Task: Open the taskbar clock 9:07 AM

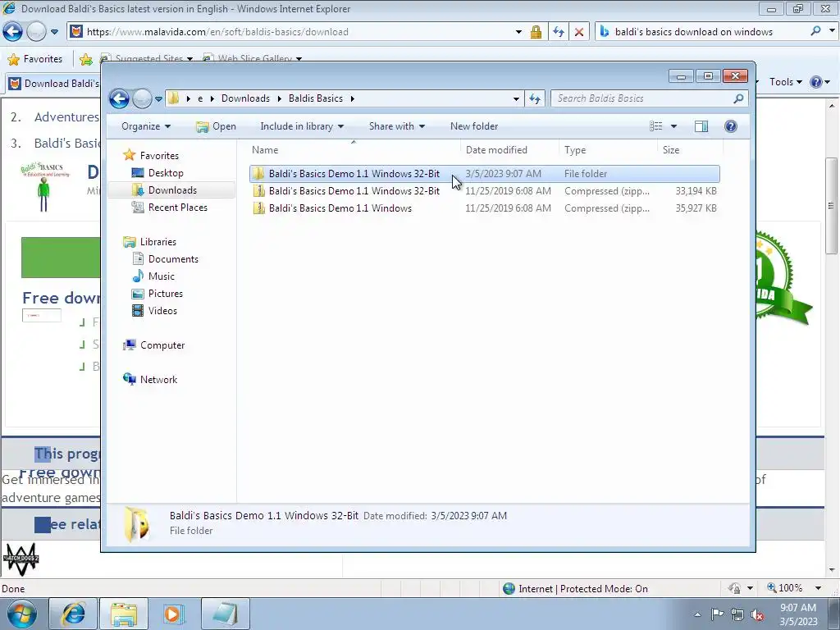Action: (798, 614)
